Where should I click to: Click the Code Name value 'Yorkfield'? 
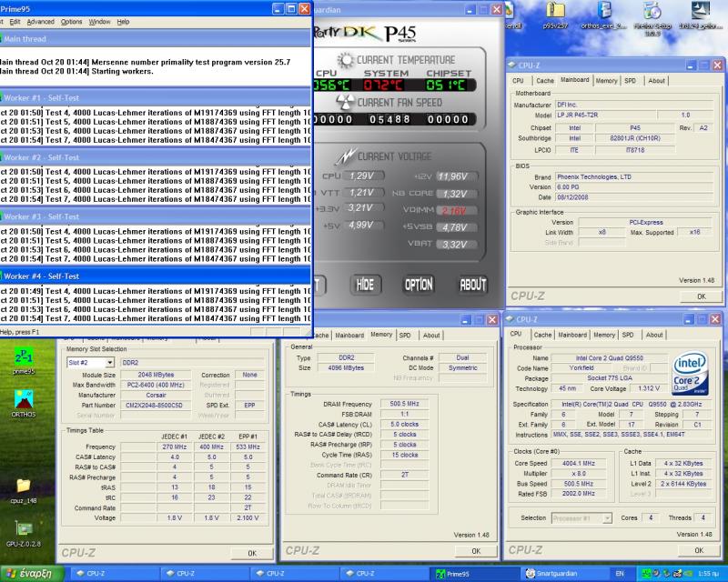pyautogui.click(x=581, y=368)
